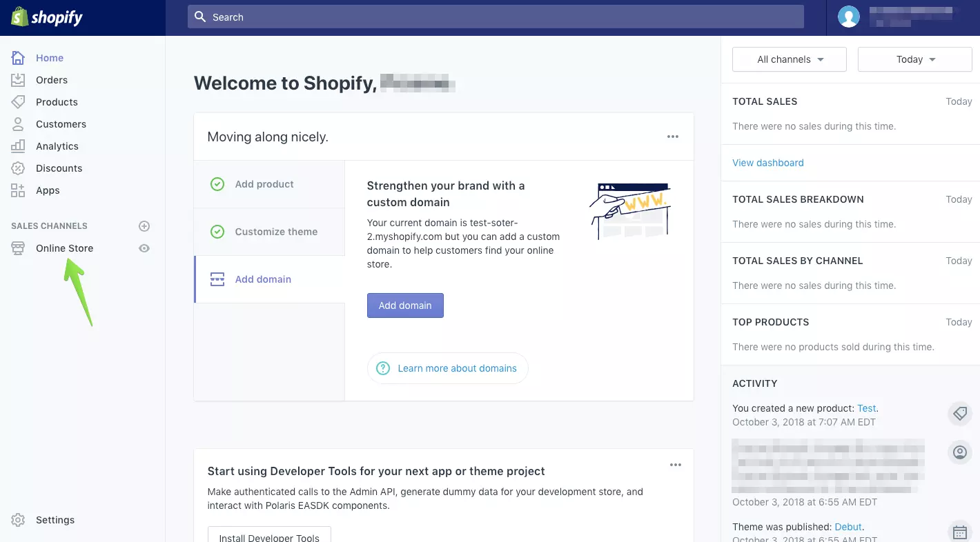Click the question mark help icon
Screen dimensions: 980x542
point(383,368)
